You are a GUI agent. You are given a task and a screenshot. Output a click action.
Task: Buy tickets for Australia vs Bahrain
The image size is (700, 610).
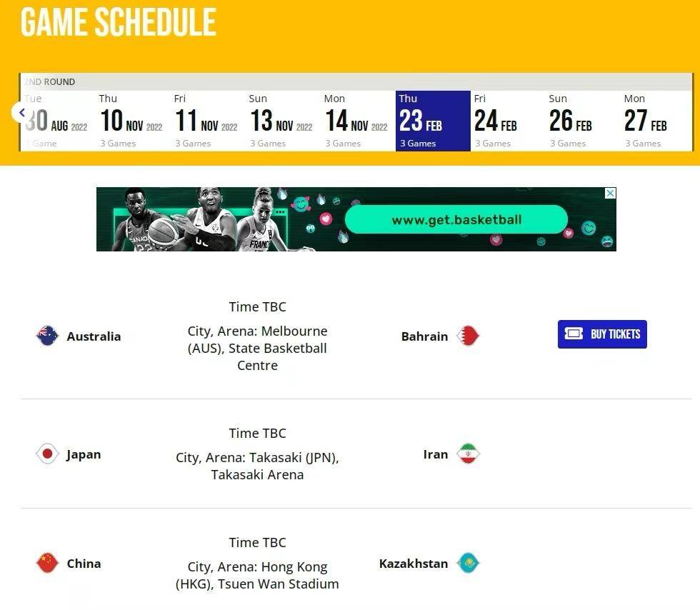point(602,334)
